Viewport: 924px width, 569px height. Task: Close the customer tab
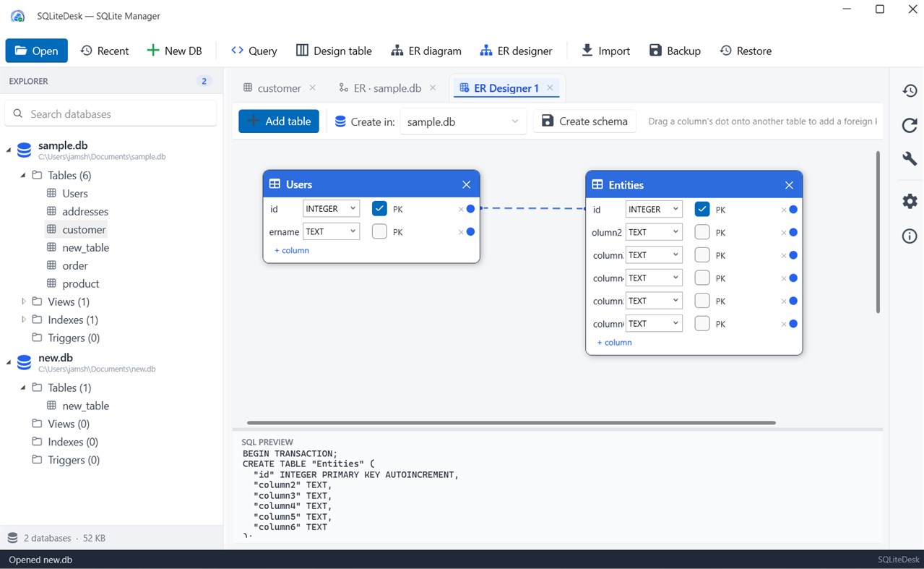[x=313, y=87]
